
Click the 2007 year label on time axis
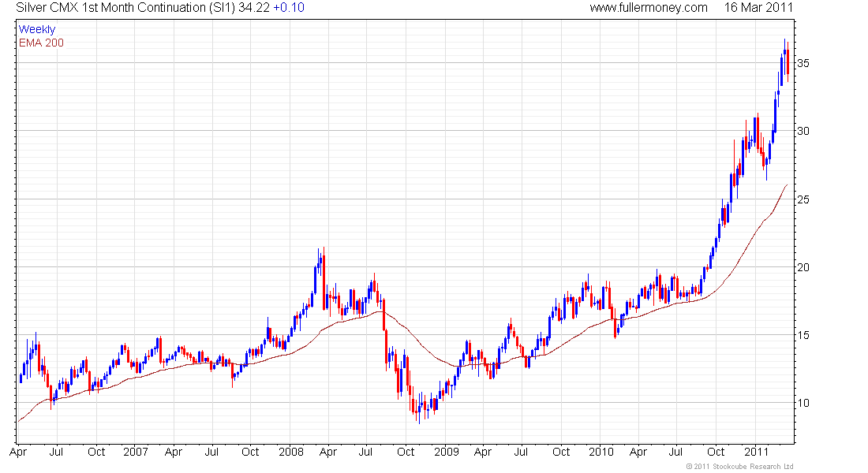tap(136, 452)
